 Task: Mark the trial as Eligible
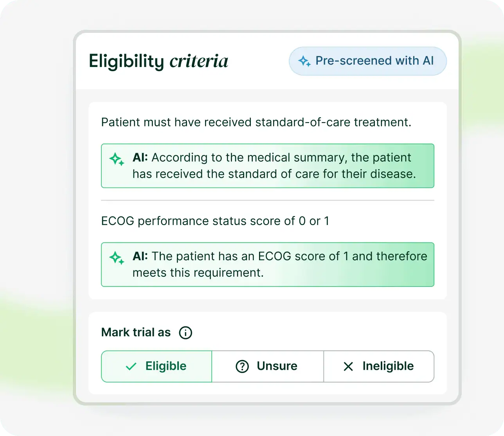[x=157, y=366]
